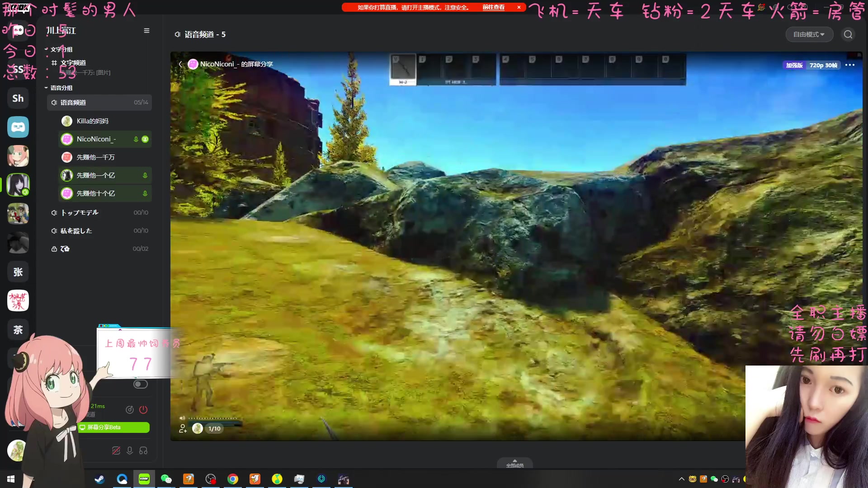Open the screen share more options menu
The height and width of the screenshot is (488, 868).
[x=850, y=65]
